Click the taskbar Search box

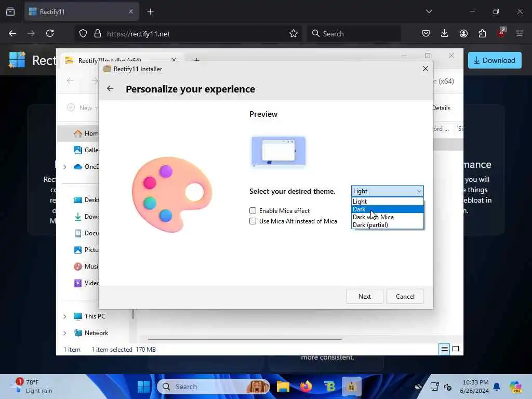coord(214,387)
